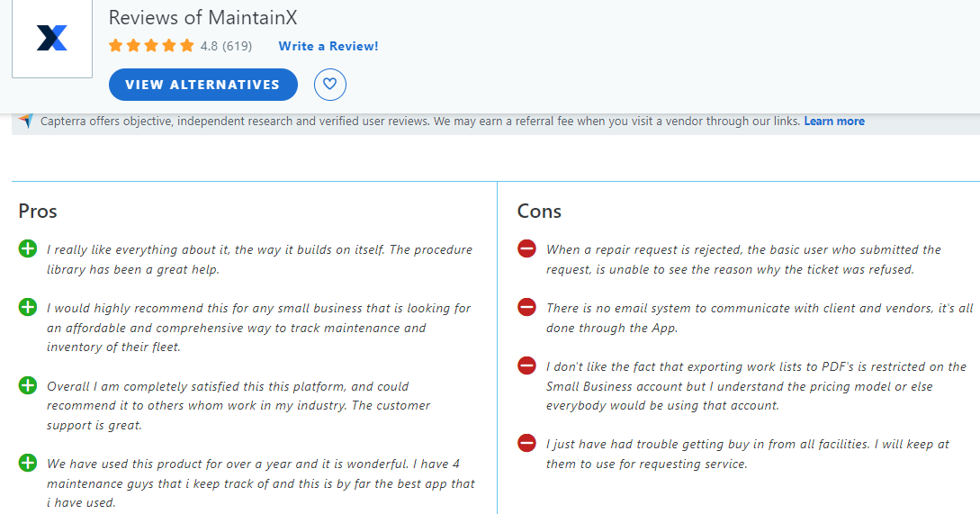Click green plus icon beside maintenance guys review

pyautogui.click(x=28, y=463)
